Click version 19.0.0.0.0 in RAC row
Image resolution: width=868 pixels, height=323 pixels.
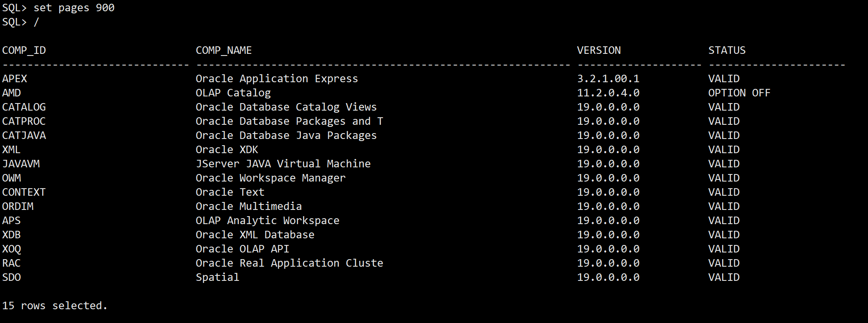608,263
